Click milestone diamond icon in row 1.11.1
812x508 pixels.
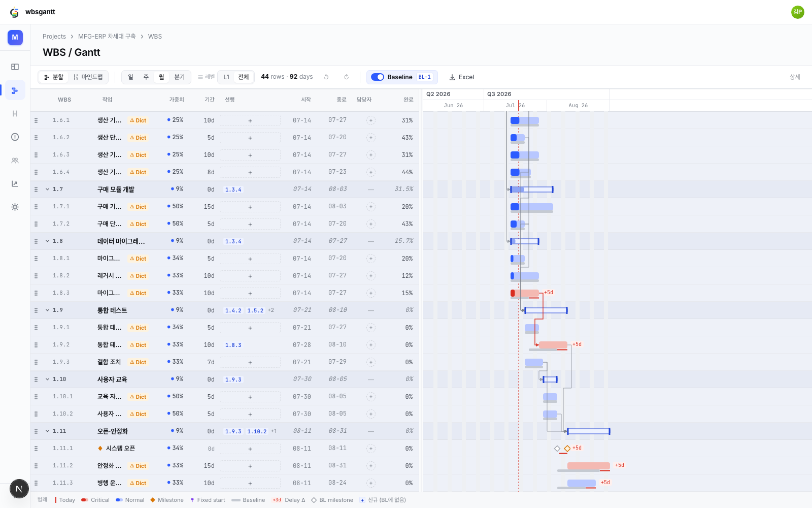[x=100, y=449]
